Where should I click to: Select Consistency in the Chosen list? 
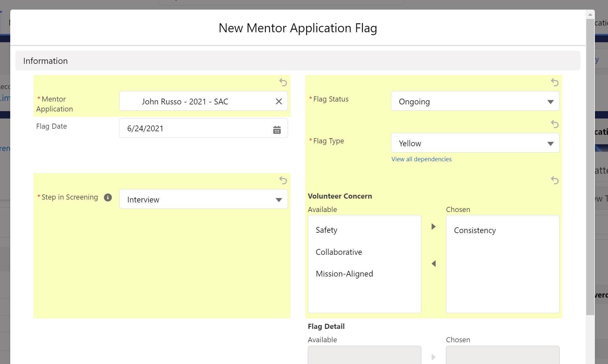pos(475,231)
